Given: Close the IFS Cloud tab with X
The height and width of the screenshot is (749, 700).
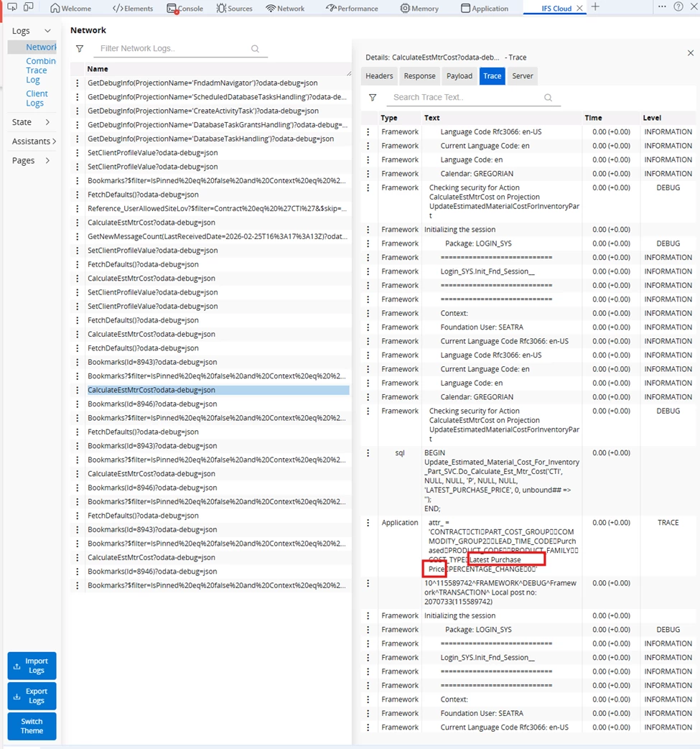Looking at the screenshot, I should (x=579, y=8).
